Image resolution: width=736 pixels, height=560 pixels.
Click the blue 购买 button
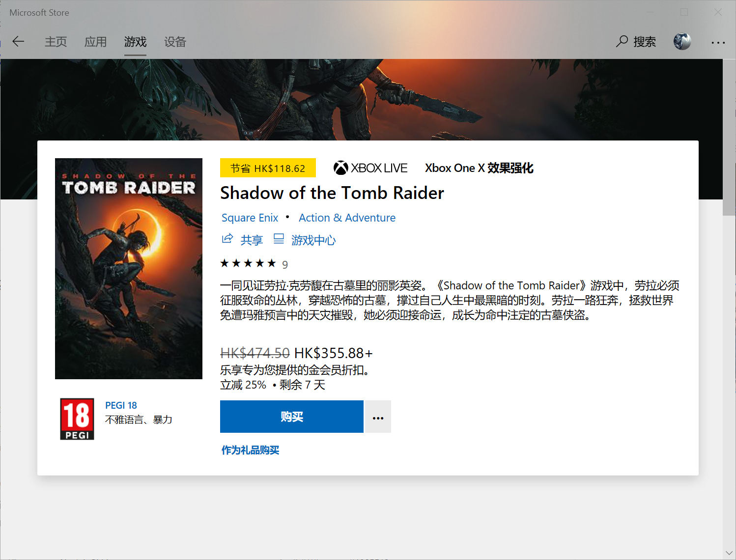coord(292,417)
